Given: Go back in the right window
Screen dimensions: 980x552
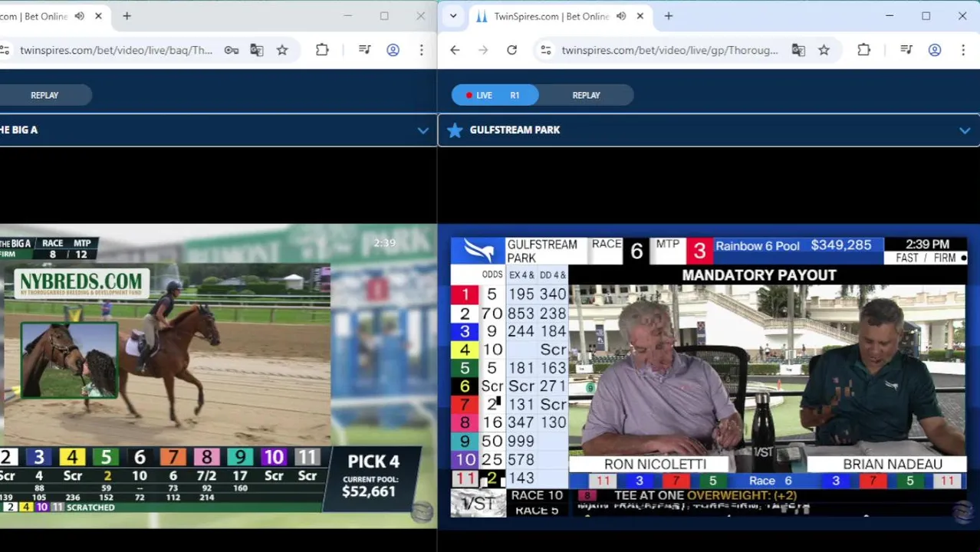Looking at the screenshot, I should 455,50.
